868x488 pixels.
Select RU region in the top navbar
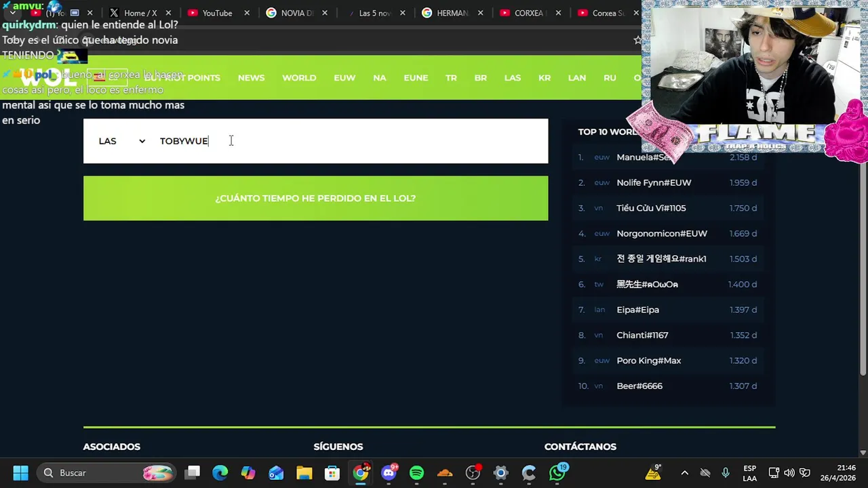pyautogui.click(x=610, y=78)
